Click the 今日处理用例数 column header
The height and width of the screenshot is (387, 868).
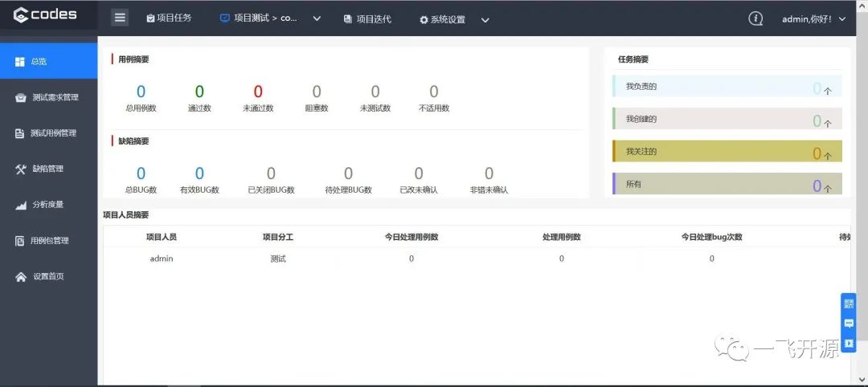tap(411, 237)
